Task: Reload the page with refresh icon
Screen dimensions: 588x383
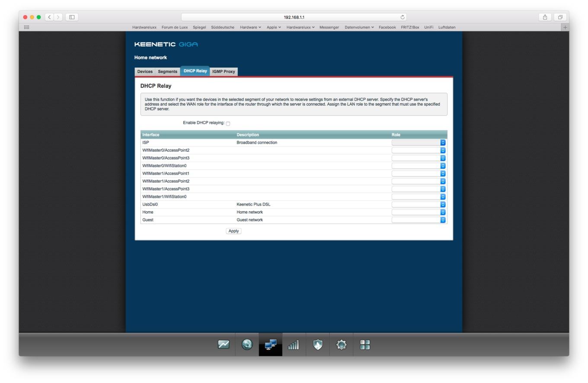Action: pos(403,17)
